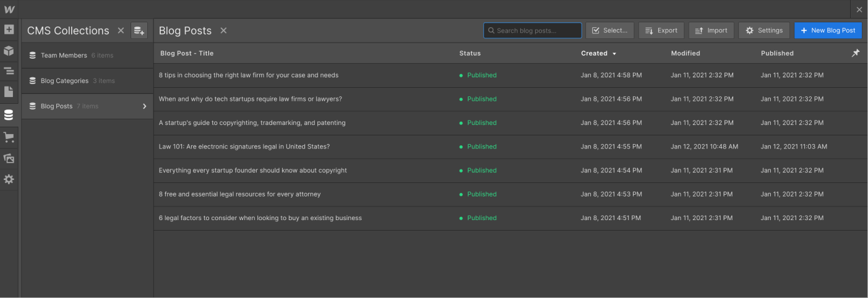Click the Export button

point(661,30)
